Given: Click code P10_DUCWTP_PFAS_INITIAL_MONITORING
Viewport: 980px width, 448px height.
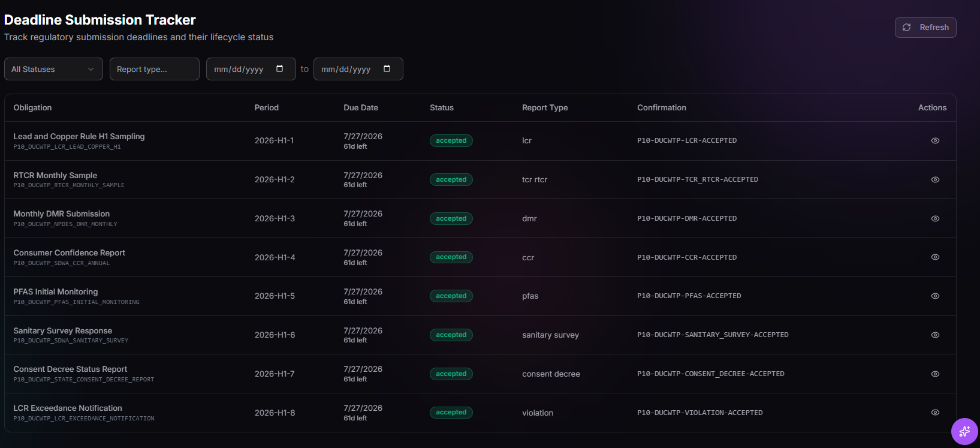Looking at the screenshot, I should coord(76,302).
